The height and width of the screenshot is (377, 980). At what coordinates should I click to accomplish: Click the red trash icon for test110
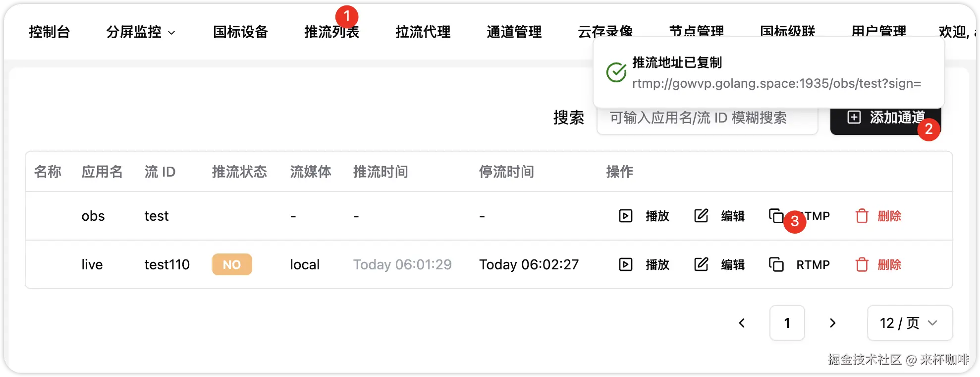click(x=862, y=264)
